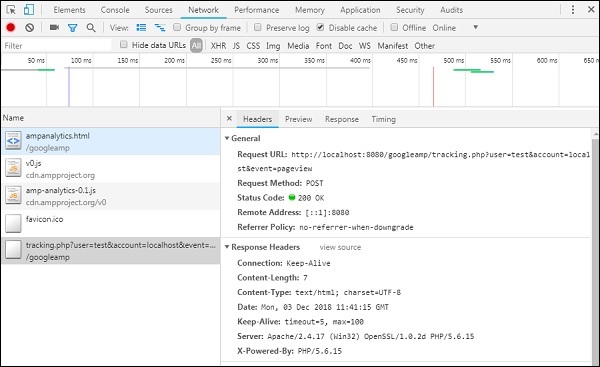Uncheck the Disable cache checkbox
Image resolution: width=600 pixels, height=367 pixels.
pyautogui.click(x=320, y=27)
